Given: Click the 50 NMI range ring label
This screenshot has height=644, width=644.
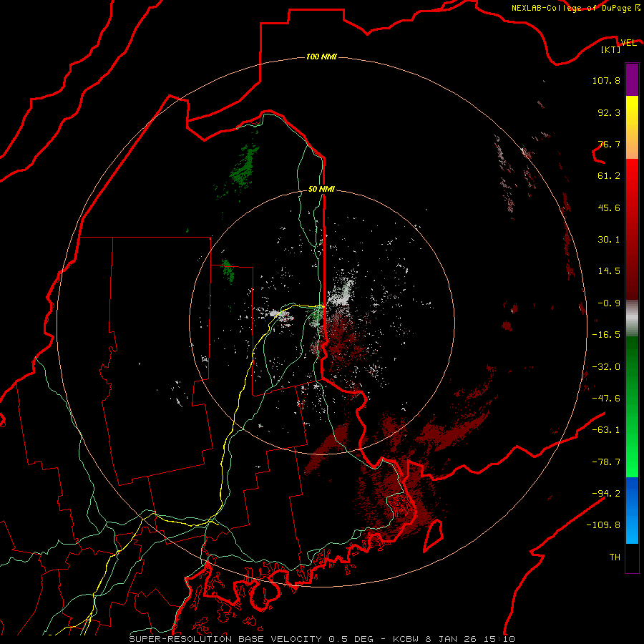Looking at the screenshot, I should 321,189.
